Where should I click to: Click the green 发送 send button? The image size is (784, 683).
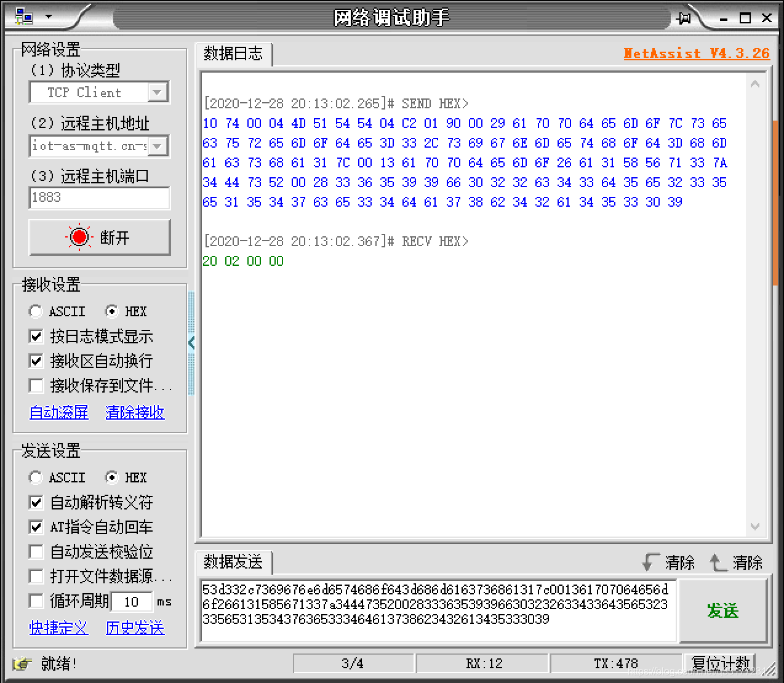click(722, 610)
